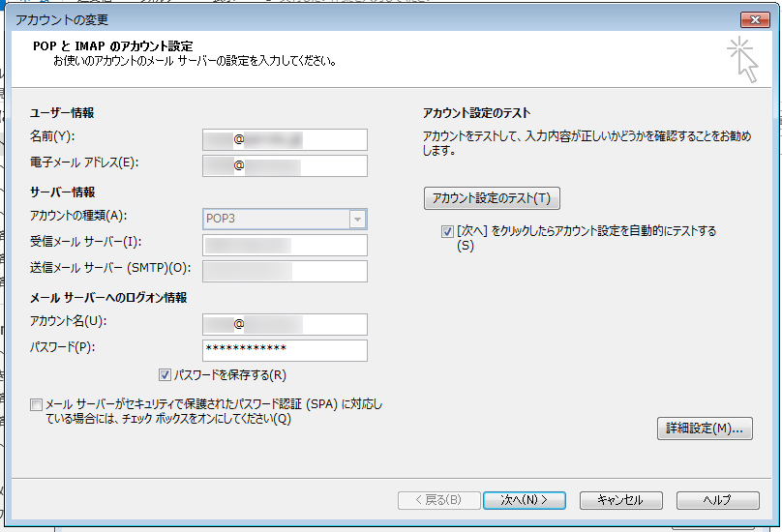Screen dimensions: 782x532
Task: Click the 戻る(B) back button
Action: click(x=437, y=500)
